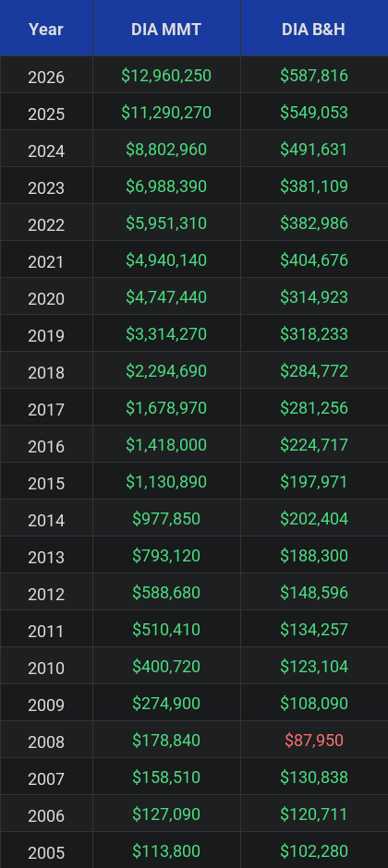Select the $491,631 value
This screenshot has width=388, height=868.
click(314, 150)
